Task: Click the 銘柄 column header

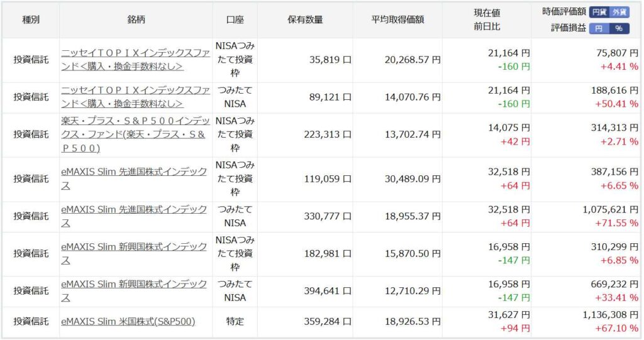Action: pyautogui.click(x=136, y=19)
